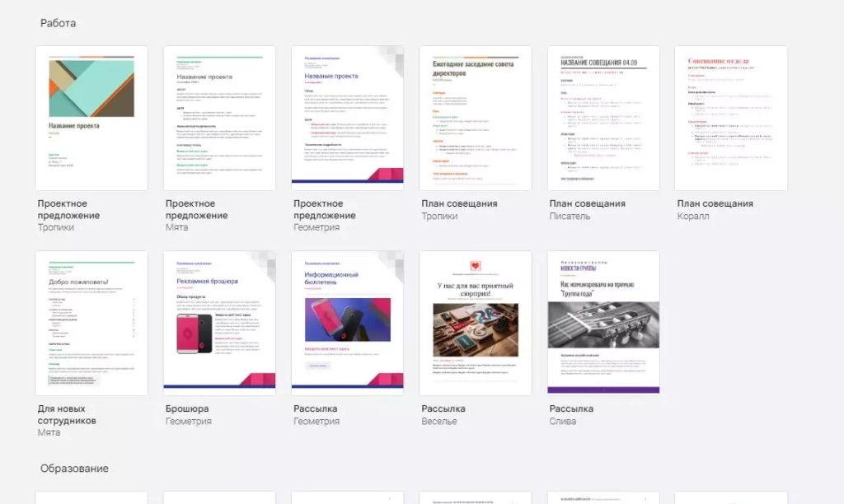The height and width of the screenshot is (504, 844).
Task: Choose the Проектное предложение Геометрия thumbnail
Action: coord(347,118)
